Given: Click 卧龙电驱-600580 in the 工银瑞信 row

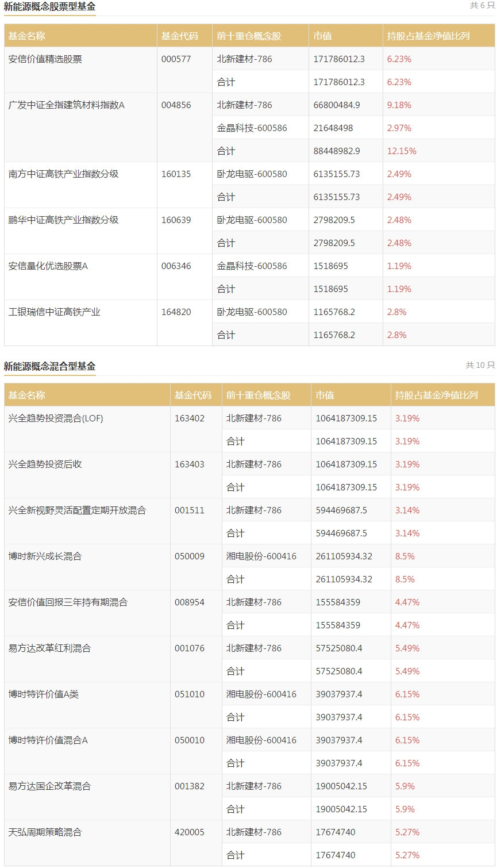Looking at the screenshot, I should [x=252, y=312].
